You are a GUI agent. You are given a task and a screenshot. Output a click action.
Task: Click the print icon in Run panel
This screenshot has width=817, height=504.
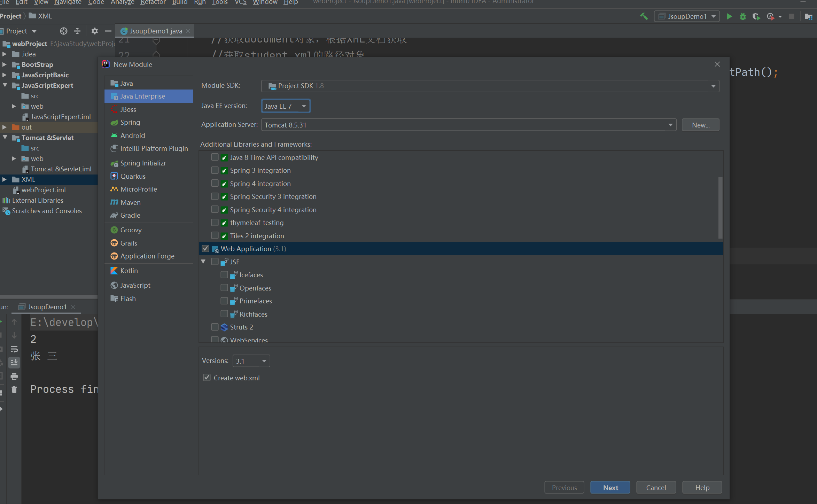14,376
